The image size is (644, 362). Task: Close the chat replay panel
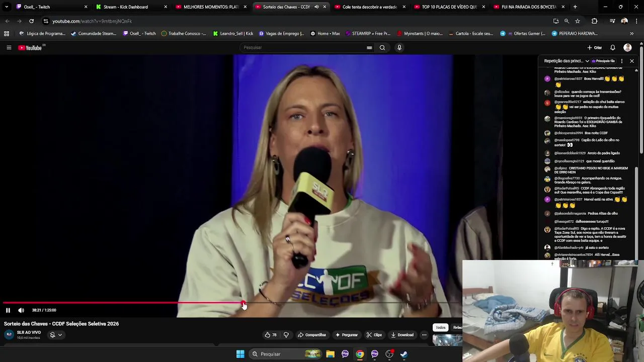pos(632,61)
